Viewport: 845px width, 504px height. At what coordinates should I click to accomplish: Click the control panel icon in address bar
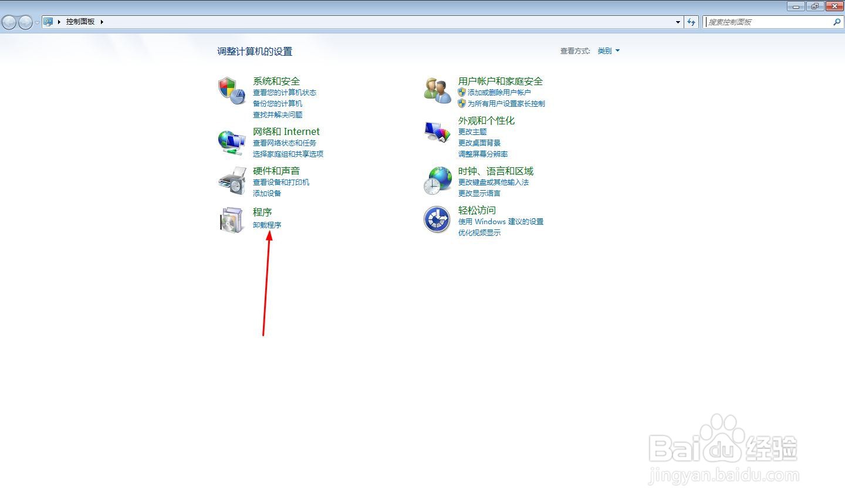click(48, 22)
